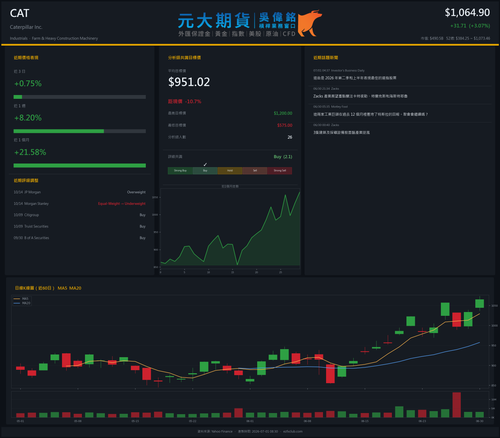This screenshot has height=438, width=500.
Task: Click the analyst count value 26
Action: pyautogui.click(x=290, y=137)
